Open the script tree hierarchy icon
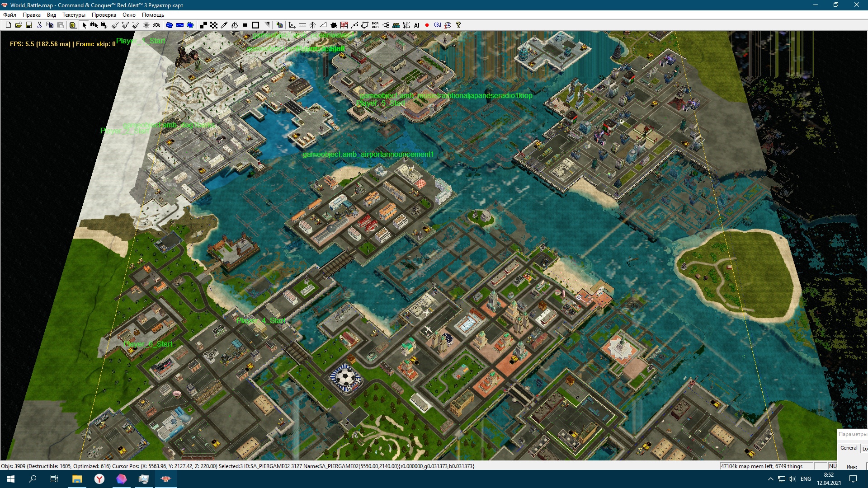This screenshot has height=488, width=868. click(x=386, y=25)
